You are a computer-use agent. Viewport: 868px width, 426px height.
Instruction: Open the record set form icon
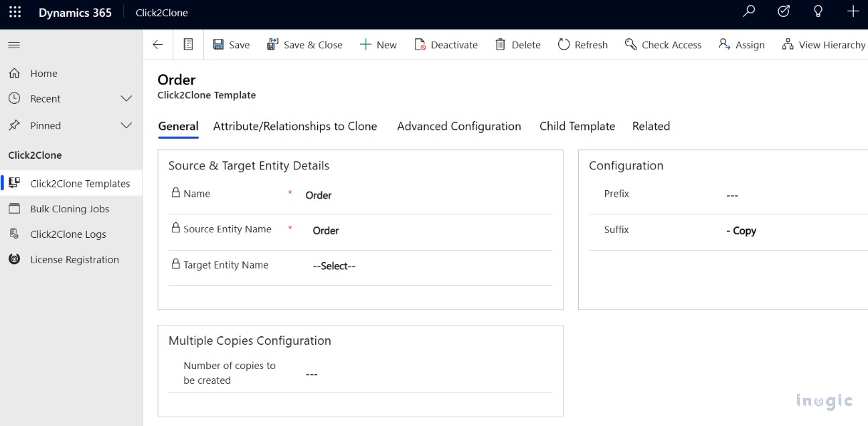tap(189, 45)
